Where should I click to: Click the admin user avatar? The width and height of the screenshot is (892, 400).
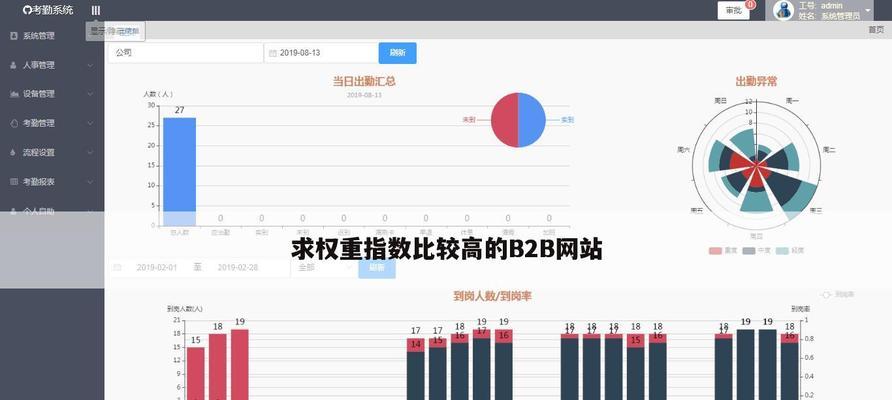[784, 10]
